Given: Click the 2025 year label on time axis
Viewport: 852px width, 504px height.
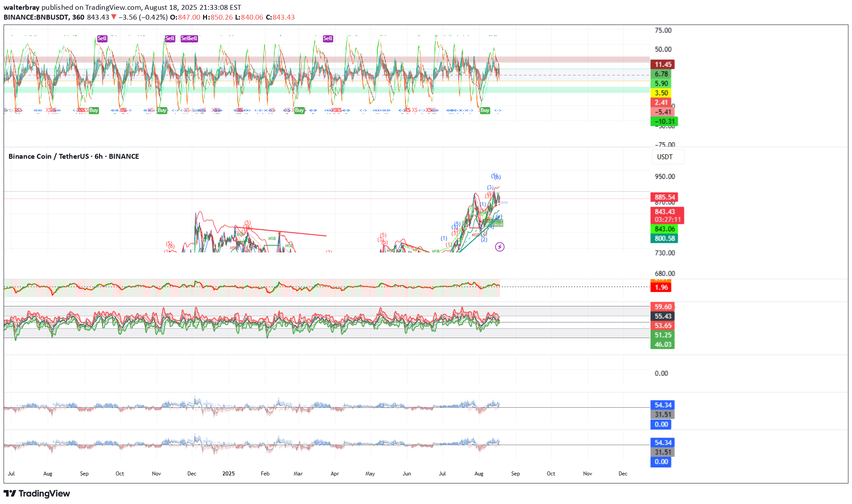Looking at the screenshot, I should (x=228, y=474).
